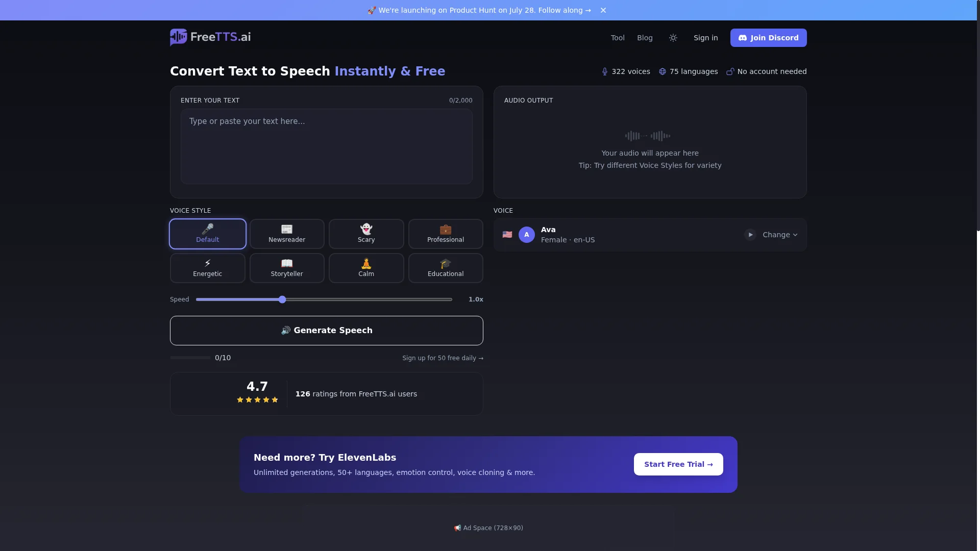Click Sign in
This screenshot has width=980, height=551.
(x=705, y=38)
